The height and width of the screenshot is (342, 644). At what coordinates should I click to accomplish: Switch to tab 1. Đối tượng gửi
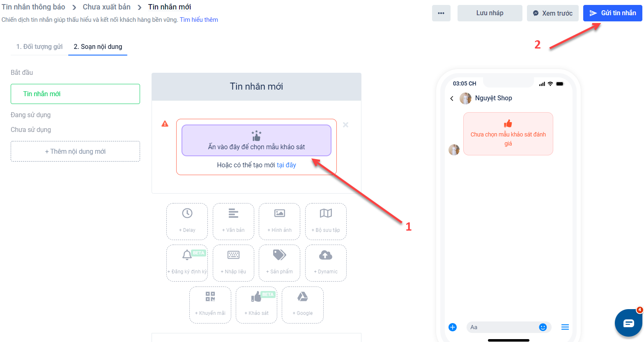pos(39,46)
